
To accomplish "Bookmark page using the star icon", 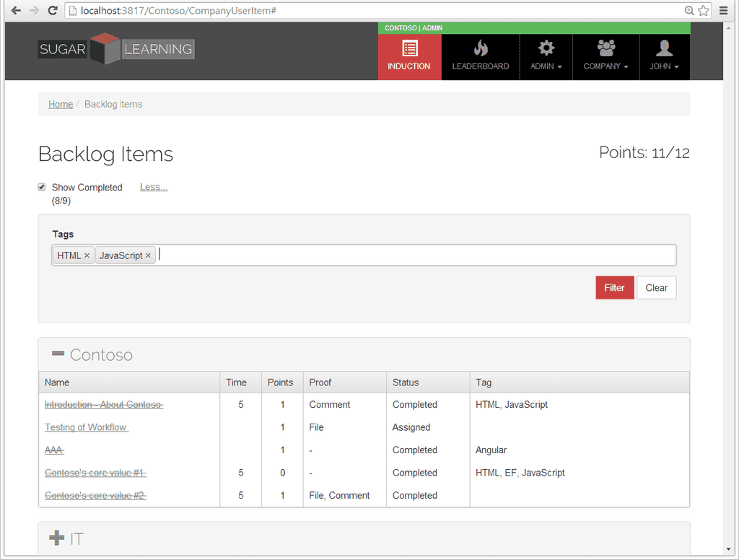I will [x=703, y=10].
